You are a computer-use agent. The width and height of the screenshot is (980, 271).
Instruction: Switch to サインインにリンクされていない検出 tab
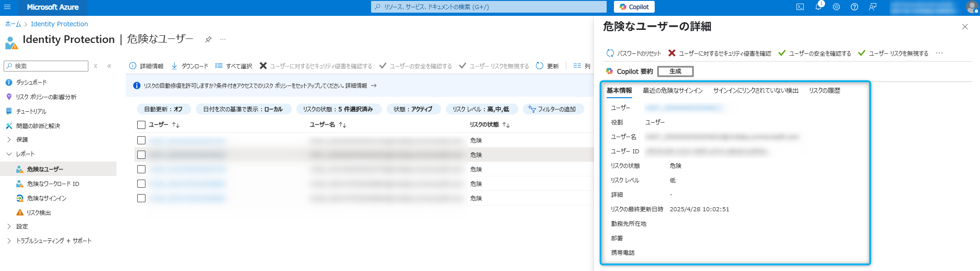pos(756,90)
